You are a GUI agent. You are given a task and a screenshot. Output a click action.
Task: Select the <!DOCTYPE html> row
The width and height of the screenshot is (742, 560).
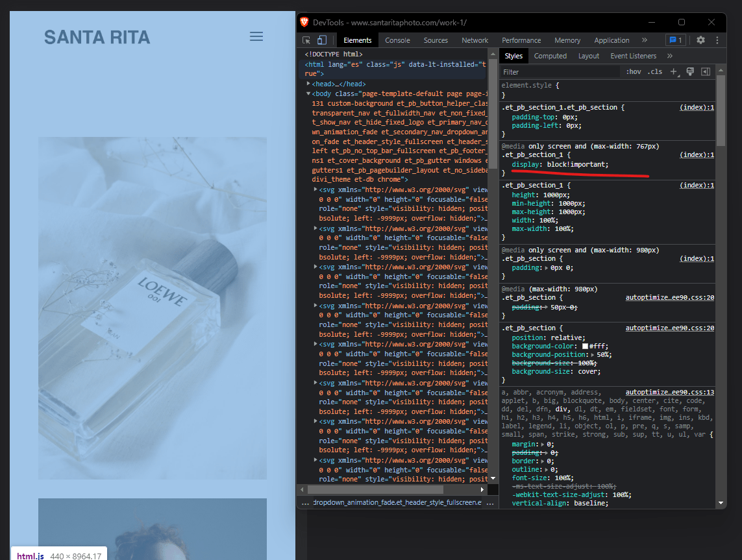[x=334, y=55]
